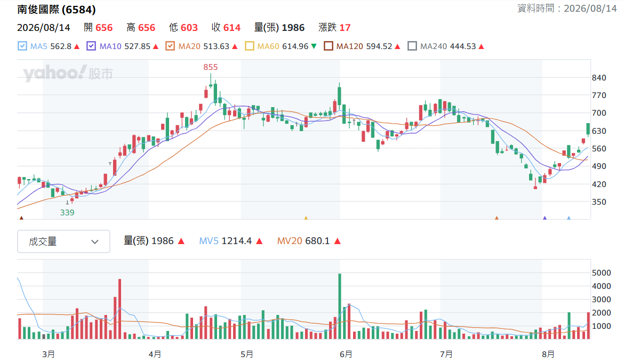Click the MA5 value 562.8
Viewport: 624px width, 364px height.
coord(61,46)
